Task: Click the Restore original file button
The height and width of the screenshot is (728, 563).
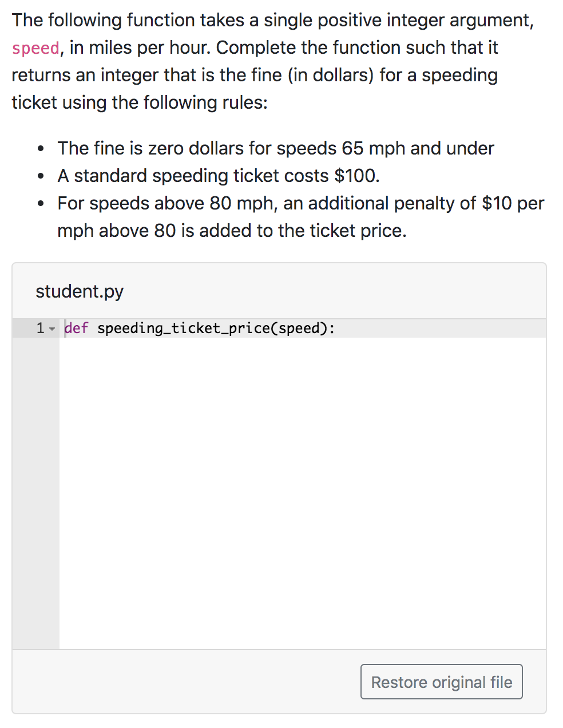Action: click(x=441, y=682)
